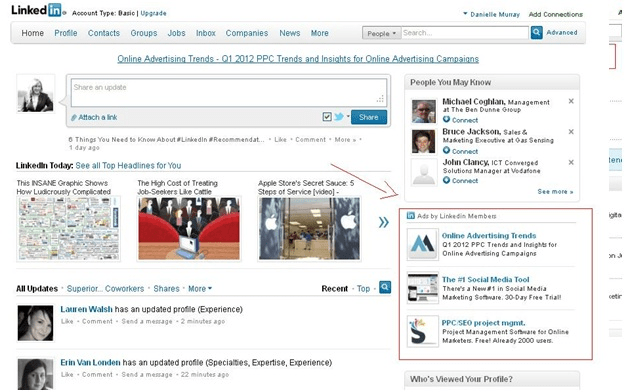The image size is (631, 392).
Task: Click Erin Van Londen's profile photo
Action: click(35, 374)
